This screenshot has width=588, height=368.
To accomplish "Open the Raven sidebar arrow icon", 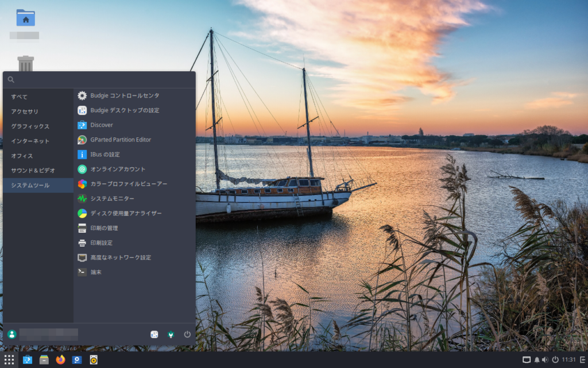I will 582,360.
